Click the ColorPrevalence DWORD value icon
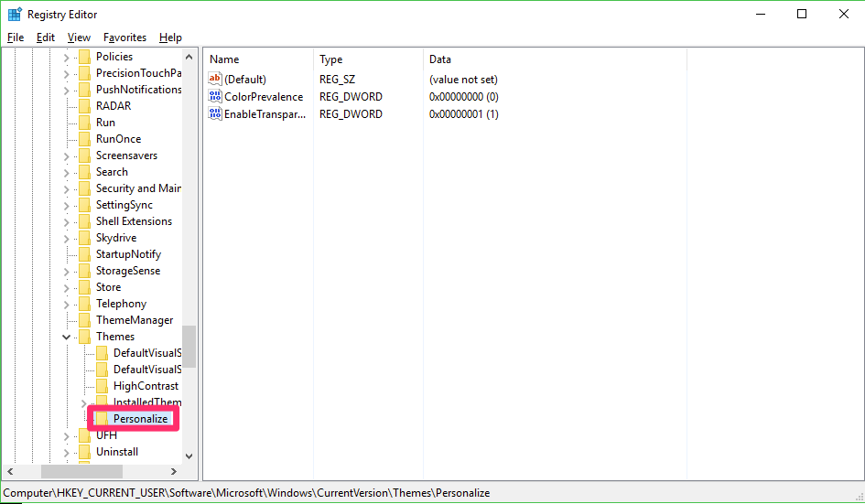 (x=215, y=97)
